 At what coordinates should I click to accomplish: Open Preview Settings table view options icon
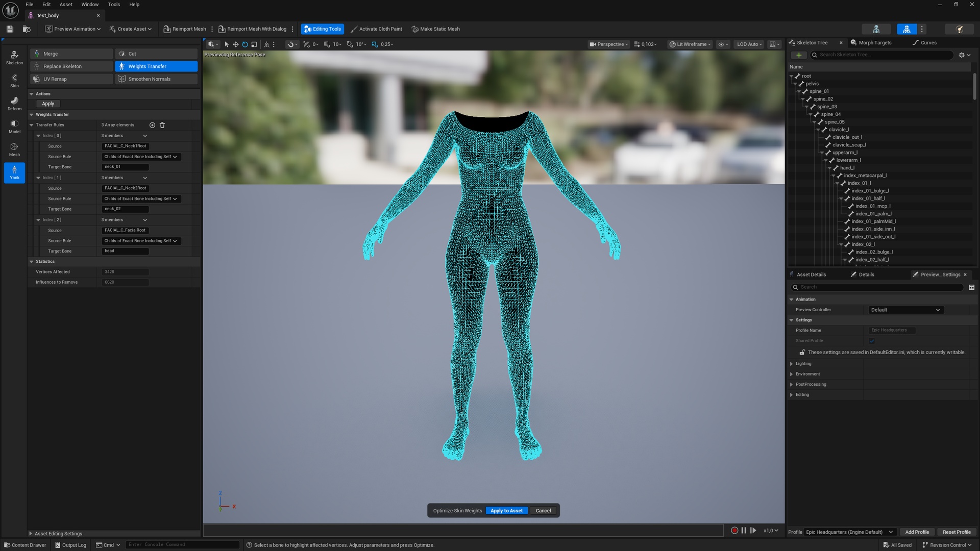972,288
